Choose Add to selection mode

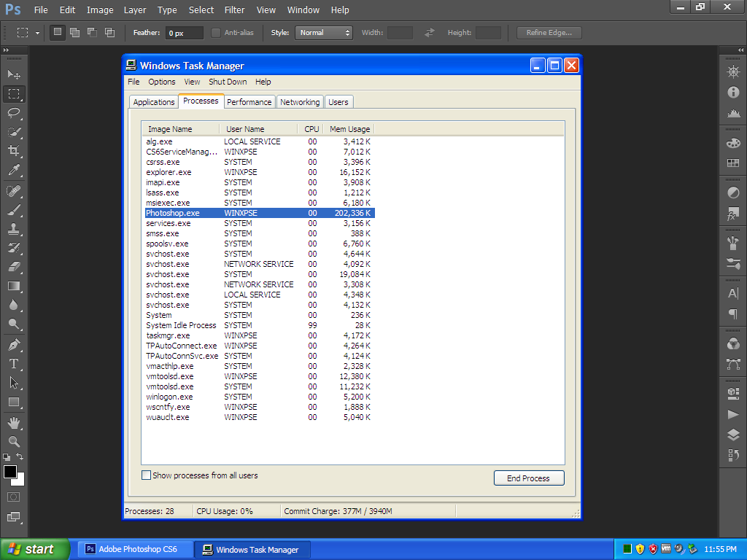pos(75,32)
